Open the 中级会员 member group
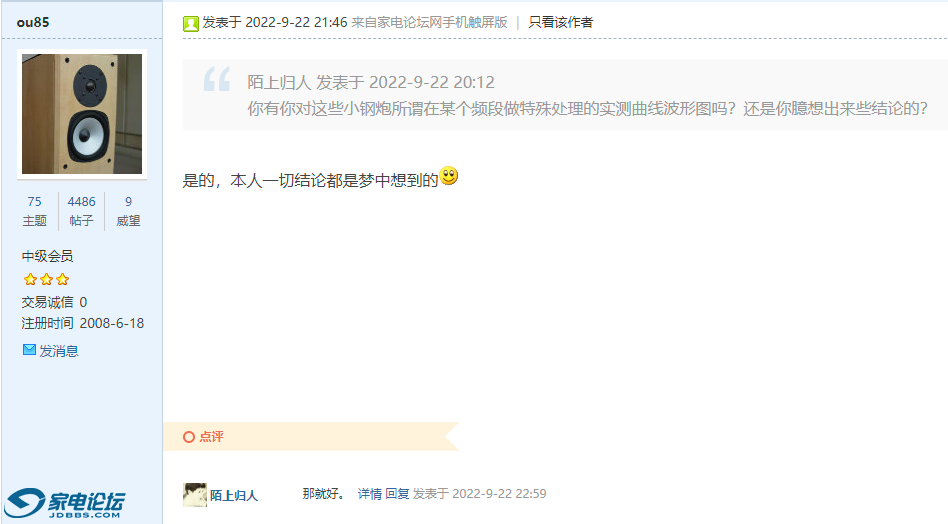Viewport: 948px width, 524px height. pyautogui.click(x=47, y=256)
